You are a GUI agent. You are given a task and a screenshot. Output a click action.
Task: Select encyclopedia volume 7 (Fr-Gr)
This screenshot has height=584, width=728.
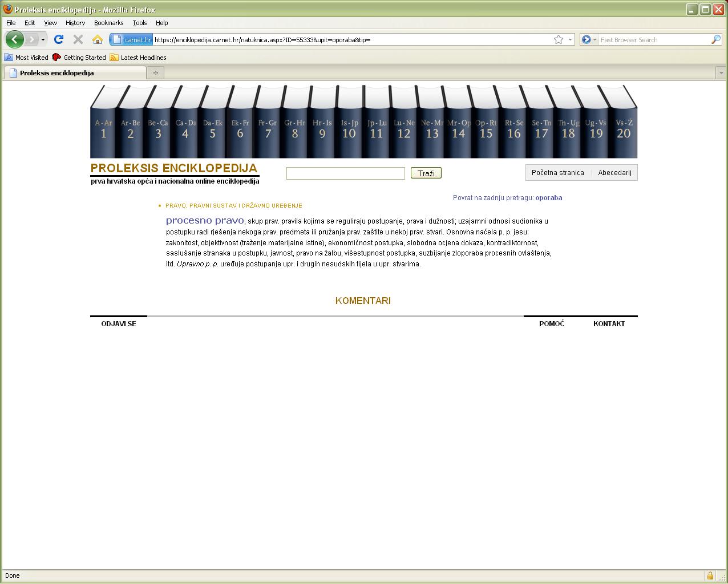[268, 121]
